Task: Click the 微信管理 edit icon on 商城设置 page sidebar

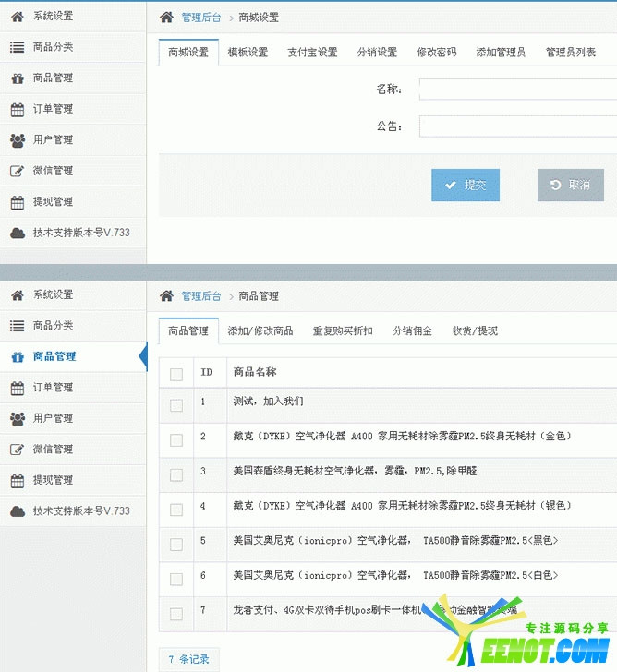Action: click(18, 172)
